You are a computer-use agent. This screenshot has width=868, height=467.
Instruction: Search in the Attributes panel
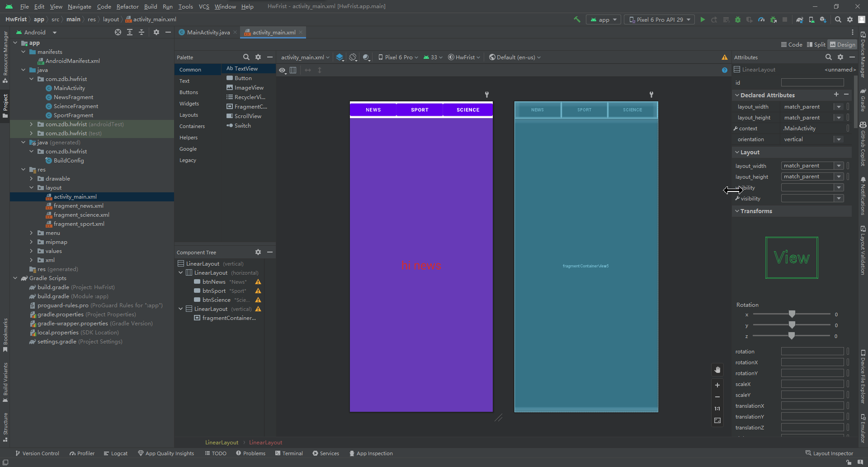(829, 57)
